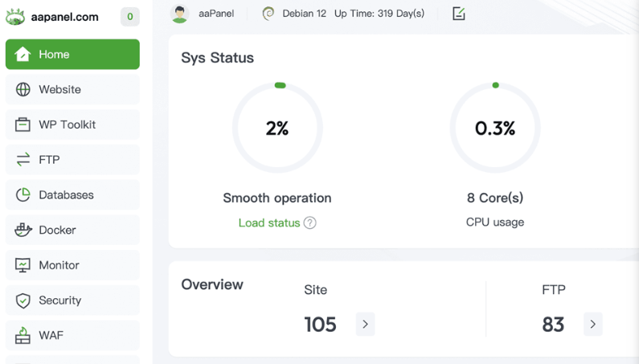Click the Up Time 319 Day(s) text

[x=379, y=14]
